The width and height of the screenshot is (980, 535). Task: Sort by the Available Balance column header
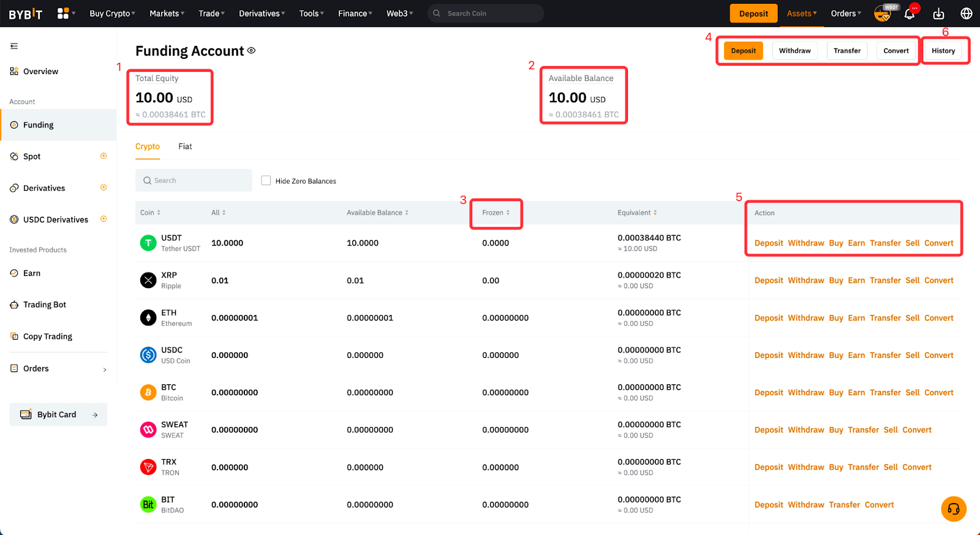(377, 213)
